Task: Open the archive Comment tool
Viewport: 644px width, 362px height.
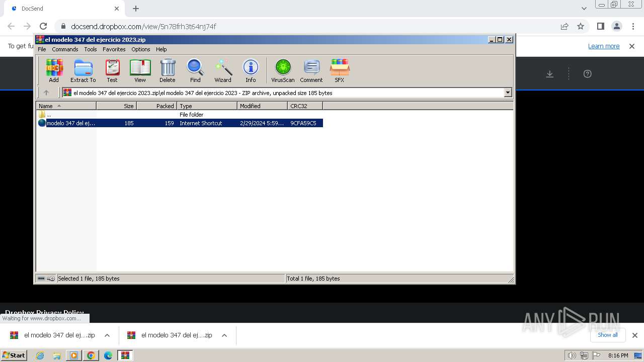Action: click(311, 70)
